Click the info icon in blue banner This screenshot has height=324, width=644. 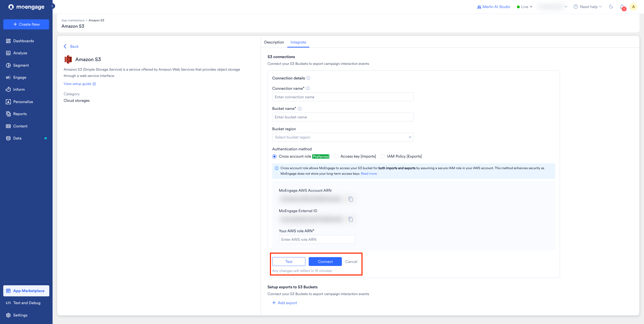point(277,168)
